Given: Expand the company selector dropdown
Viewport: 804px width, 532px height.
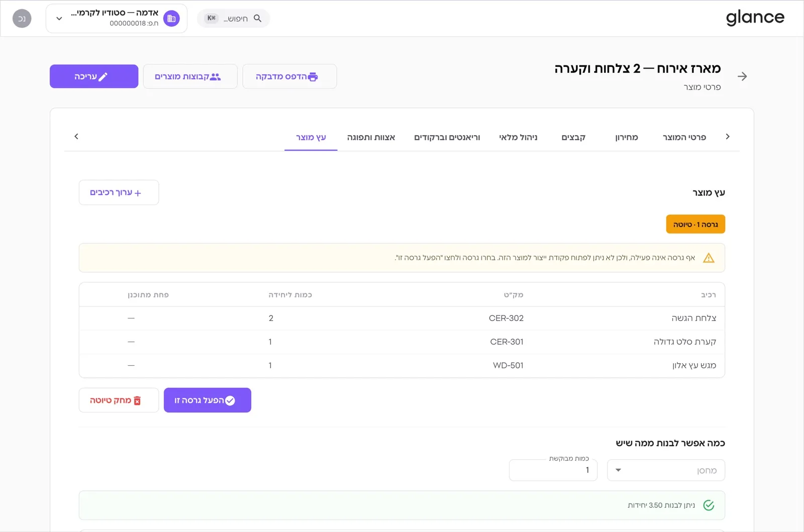Looking at the screenshot, I should (x=59, y=19).
